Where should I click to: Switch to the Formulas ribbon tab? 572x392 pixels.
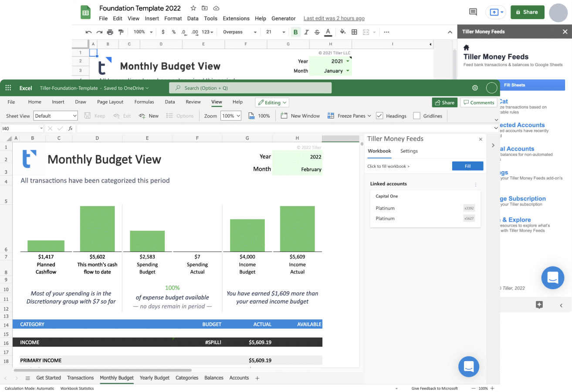point(144,102)
